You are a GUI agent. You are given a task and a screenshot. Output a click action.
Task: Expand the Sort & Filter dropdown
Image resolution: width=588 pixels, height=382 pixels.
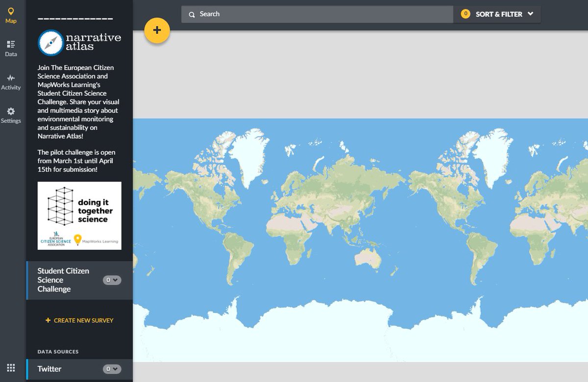coord(497,14)
